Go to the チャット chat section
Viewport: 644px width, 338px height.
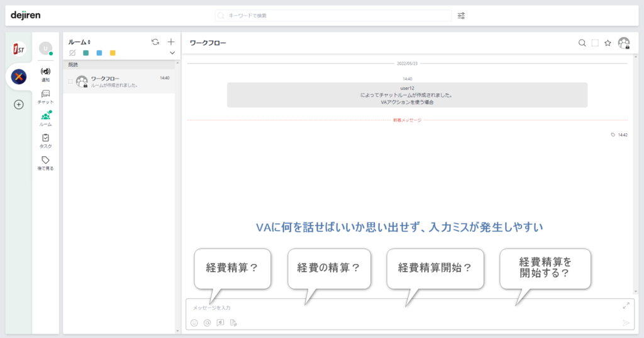pos(45,96)
